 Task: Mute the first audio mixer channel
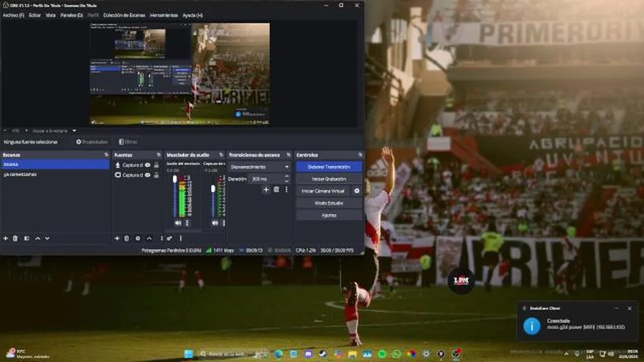tap(178, 223)
